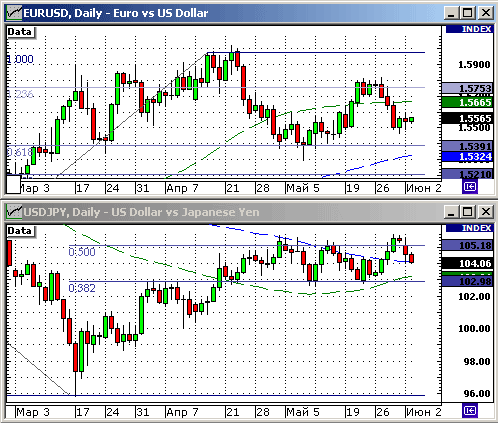The height and width of the screenshot is (423, 498).
Task: Click the Май 5 date in EURUSD chart
Action: [303, 188]
